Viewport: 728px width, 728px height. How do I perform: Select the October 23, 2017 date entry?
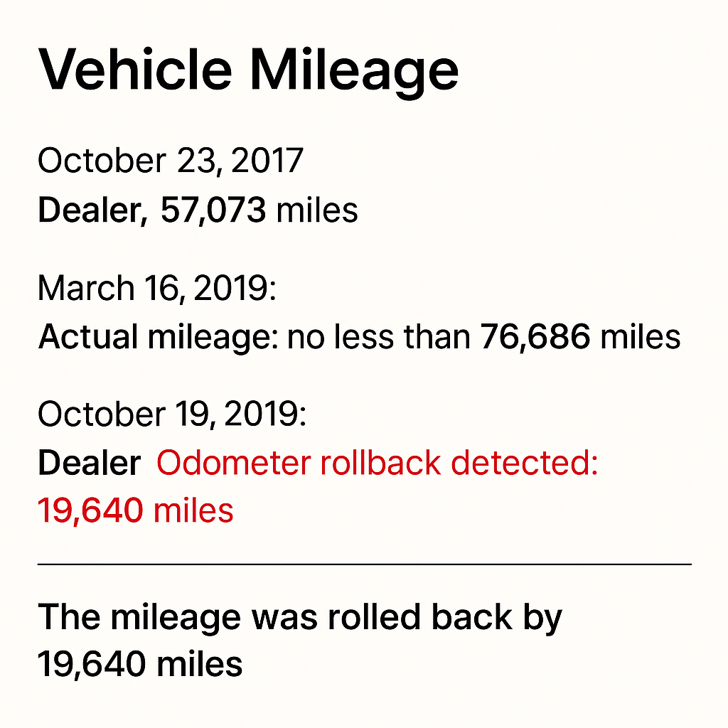point(171,161)
